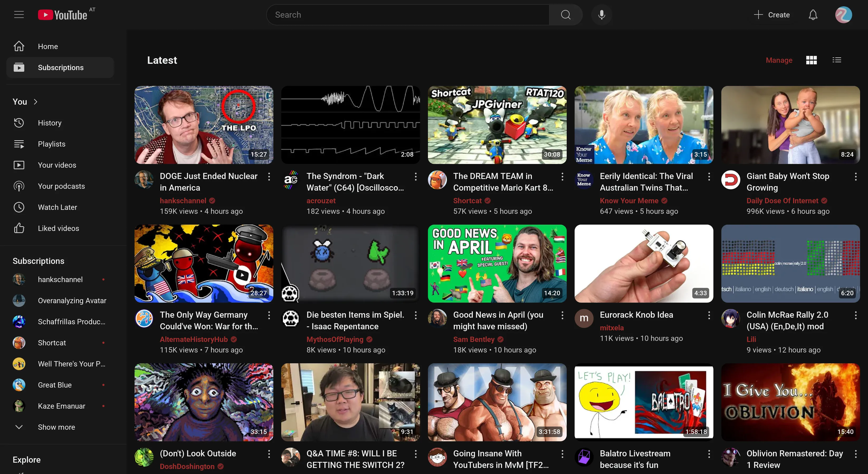Open Schaffrillas Productions subscription avatar

tap(19, 322)
